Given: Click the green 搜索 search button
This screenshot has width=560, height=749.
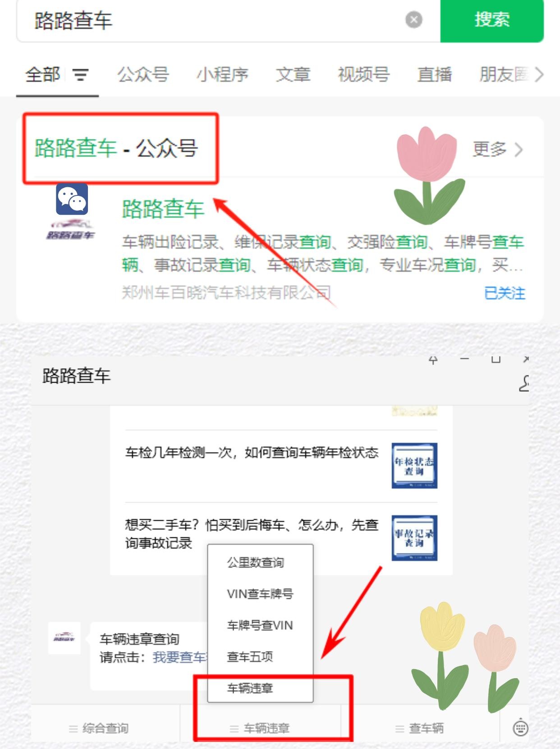Looking at the screenshot, I should click(x=492, y=20).
